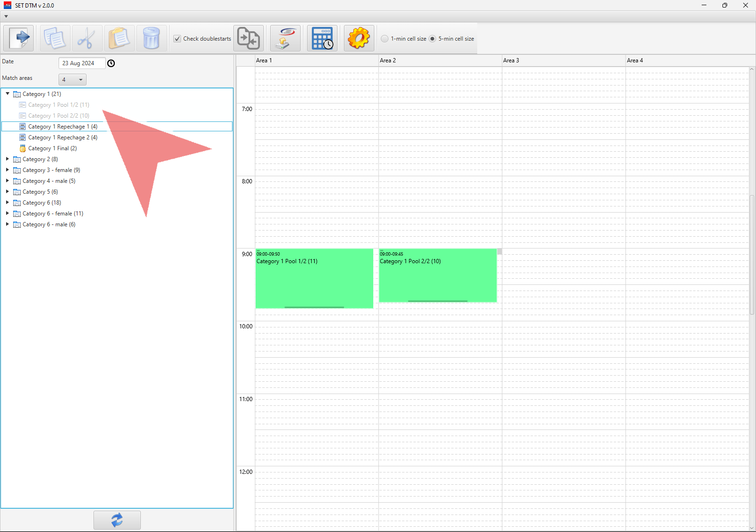Image resolution: width=756 pixels, height=532 pixels.
Task: Open settings with the orange gear icon
Action: tap(359, 38)
